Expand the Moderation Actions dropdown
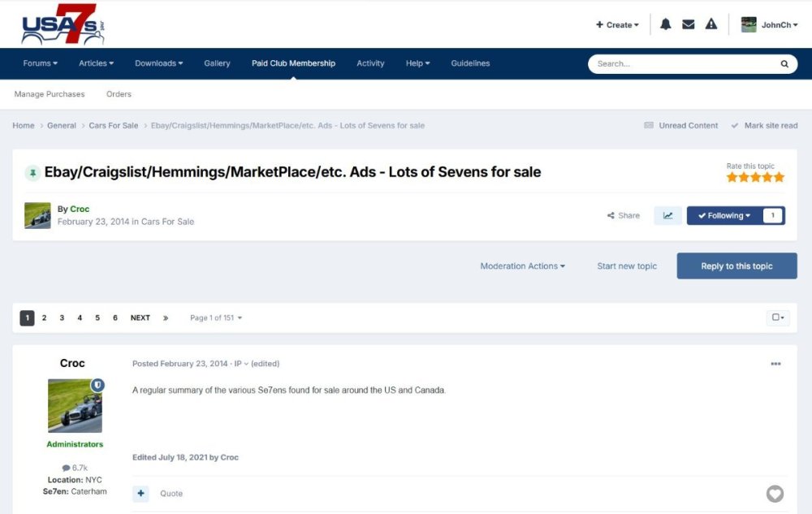This screenshot has height=514, width=812. [522, 266]
